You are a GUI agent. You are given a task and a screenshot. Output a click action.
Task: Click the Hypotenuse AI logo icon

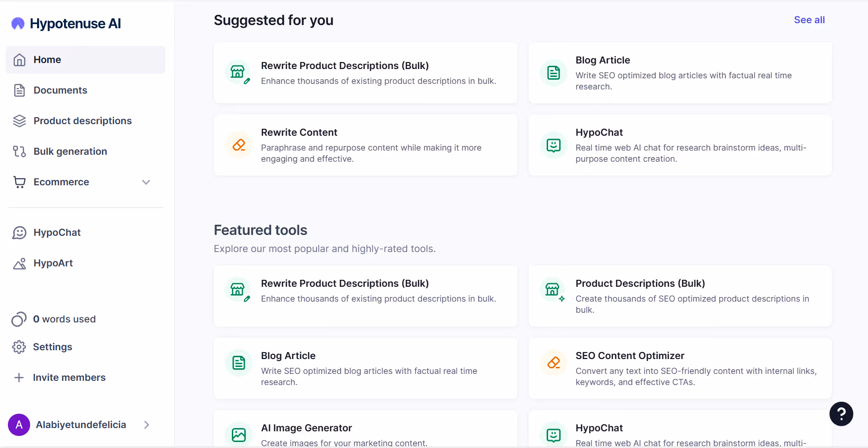[x=18, y=23]
